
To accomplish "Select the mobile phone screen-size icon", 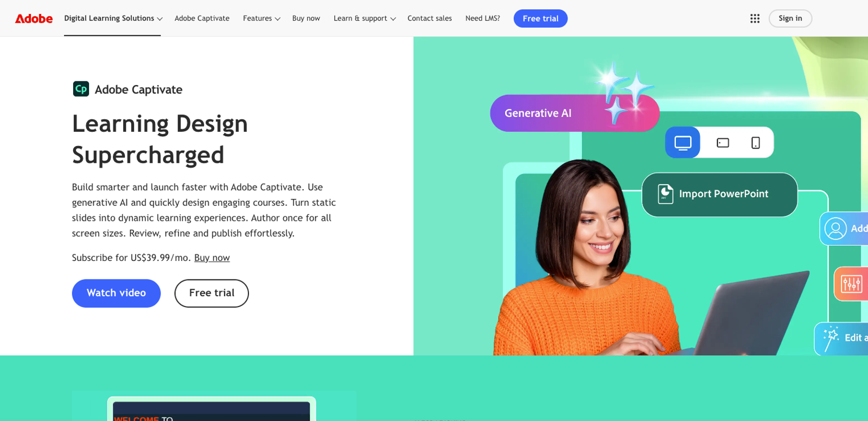I will click(x=755, y=143).
